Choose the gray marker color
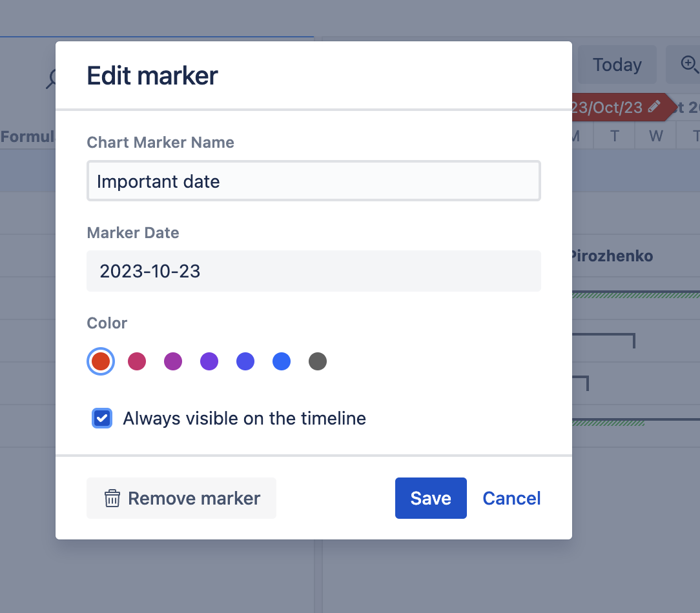 [318, 361]
